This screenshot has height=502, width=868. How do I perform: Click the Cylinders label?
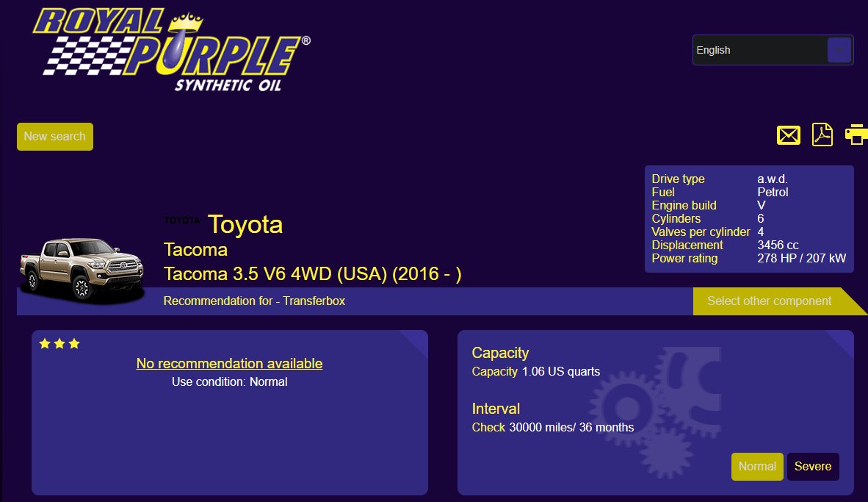pos(676,219)
